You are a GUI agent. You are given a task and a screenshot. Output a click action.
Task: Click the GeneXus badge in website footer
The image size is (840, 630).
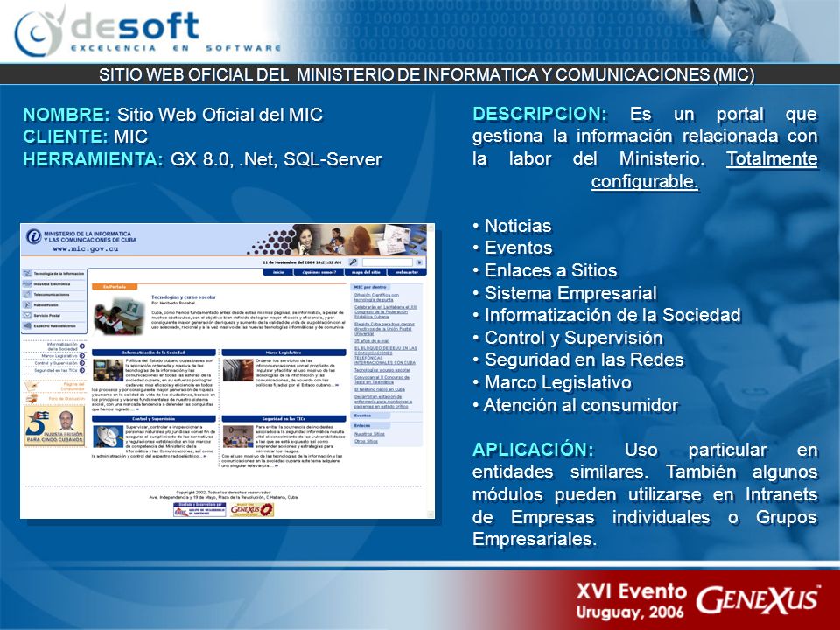pyautogui.click(x=252, y=510)
